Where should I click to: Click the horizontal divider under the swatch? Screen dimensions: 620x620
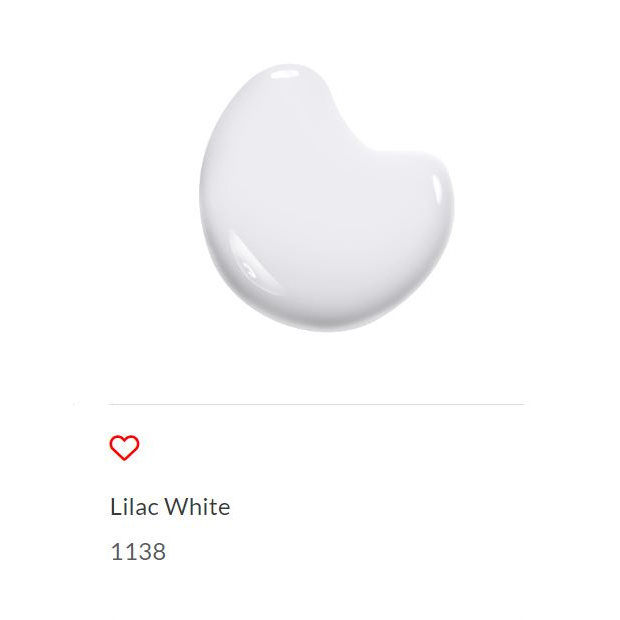(317, 405)
